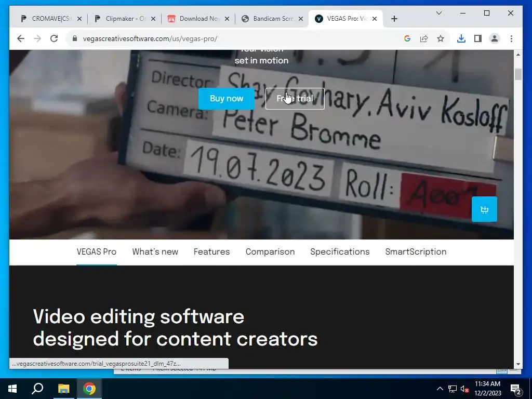The height and width of the screenshot is (399, 532).
Task: Click the page vertical scrollbar thumb
Action: 518,74
